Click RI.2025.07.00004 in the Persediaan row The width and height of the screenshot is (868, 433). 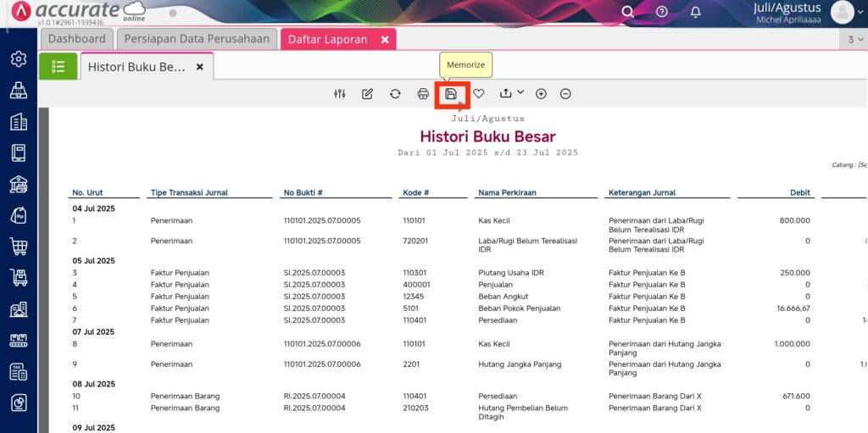(314, 396)
